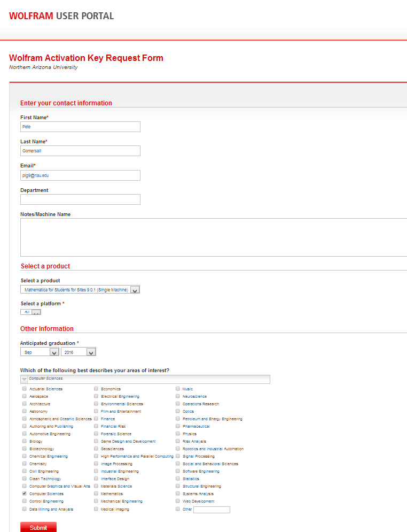This screenshot has width=407, height=532.
Task: Select Petroleum and Energy Engineering
Action: point(177,419)
